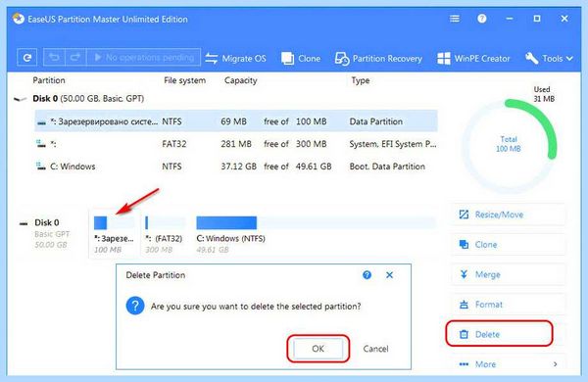Click Merge action

pos(508,274)
